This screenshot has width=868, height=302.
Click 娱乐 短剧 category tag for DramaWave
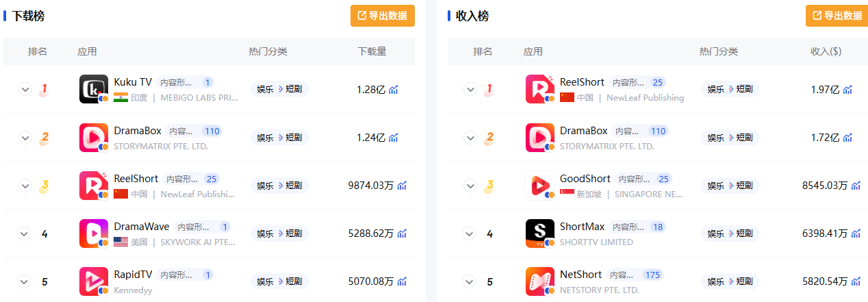click(x=280, y=234)
